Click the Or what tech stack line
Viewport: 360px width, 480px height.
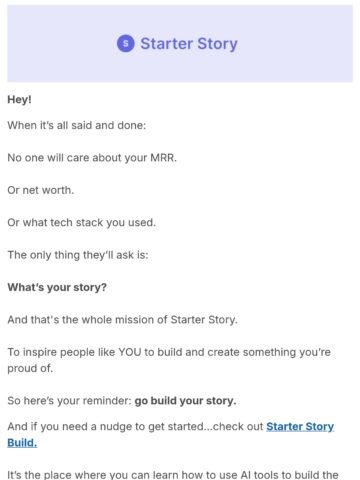(x=82, y=222)
